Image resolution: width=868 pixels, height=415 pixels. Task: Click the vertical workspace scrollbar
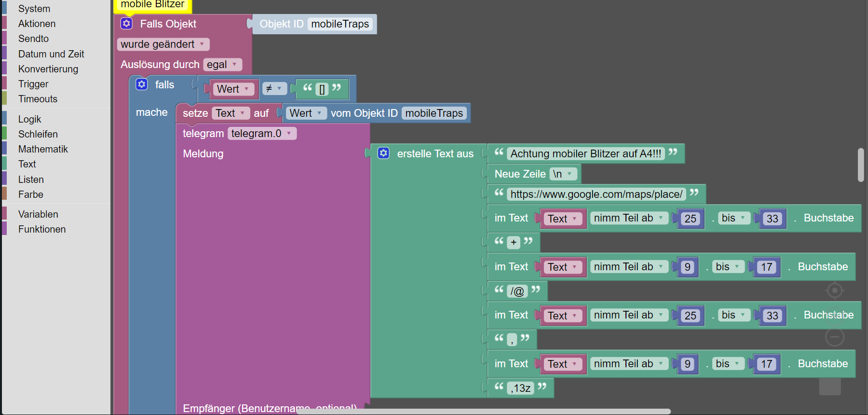(x=861, y=165)
